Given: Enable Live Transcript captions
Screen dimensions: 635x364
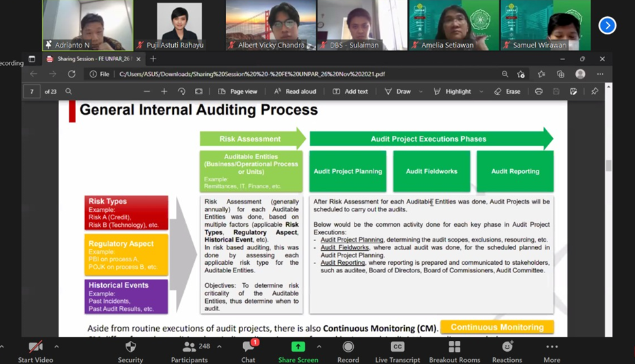Looking at the screenshot, I should [x=397, y=347].
